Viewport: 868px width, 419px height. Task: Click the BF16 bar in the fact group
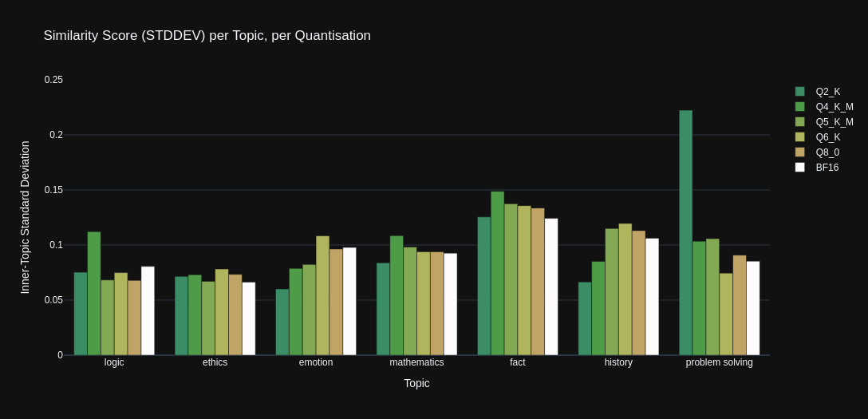(x=551, y=287)
